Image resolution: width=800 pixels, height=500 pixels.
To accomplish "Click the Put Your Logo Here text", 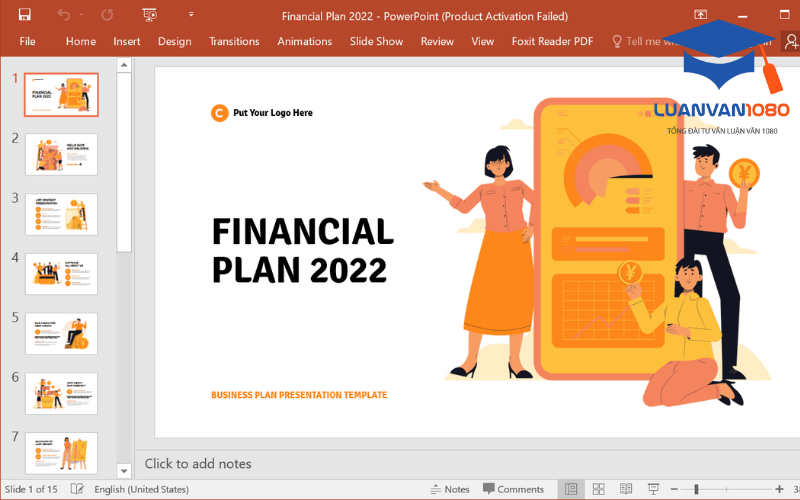I will (273, 113).
